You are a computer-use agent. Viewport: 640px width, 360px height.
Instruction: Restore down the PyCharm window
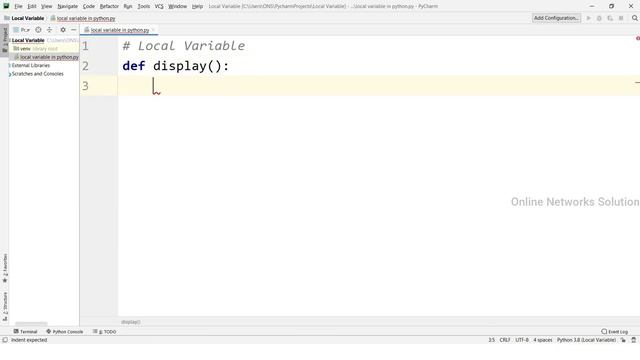pos(611,6)
